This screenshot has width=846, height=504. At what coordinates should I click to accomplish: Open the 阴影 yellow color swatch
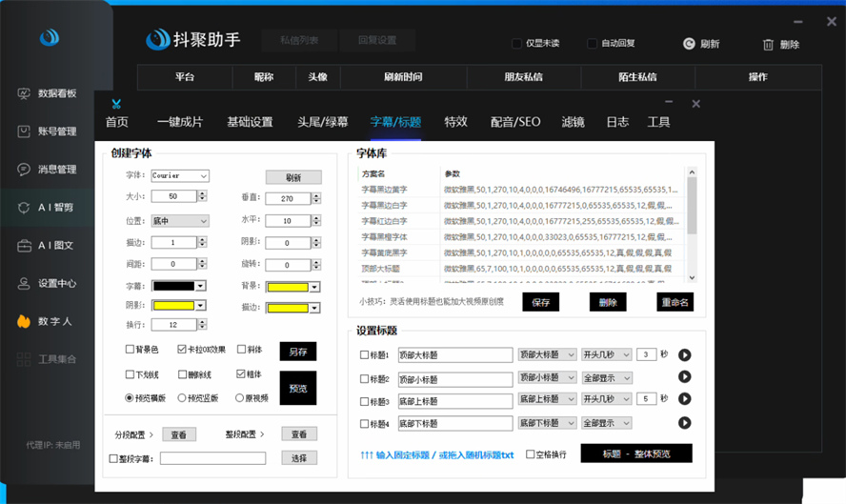tap(178, 306)
